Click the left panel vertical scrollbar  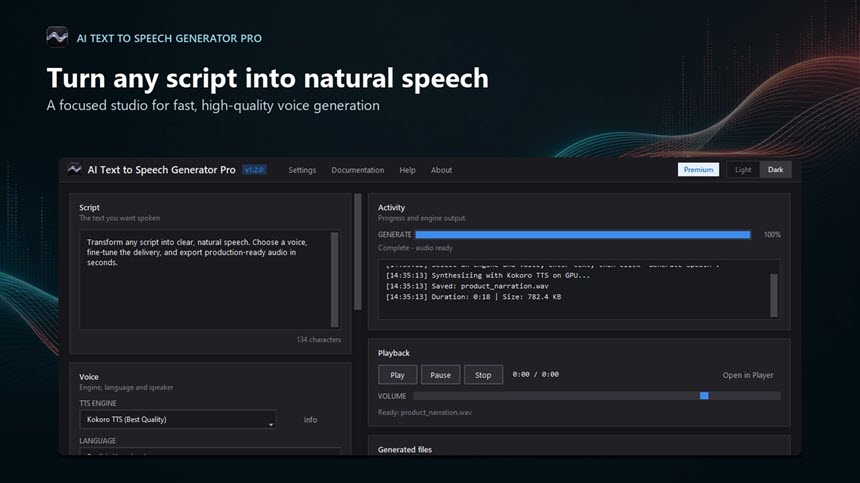358,252
